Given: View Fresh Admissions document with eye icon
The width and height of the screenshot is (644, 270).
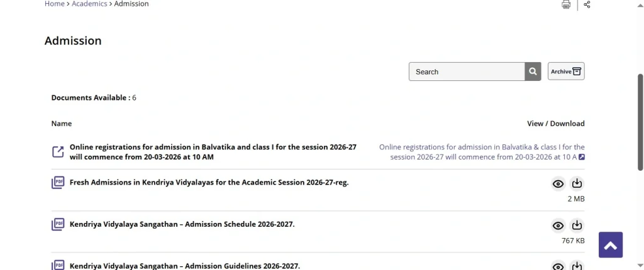Looking at the screenshot, I should (558, 184).
